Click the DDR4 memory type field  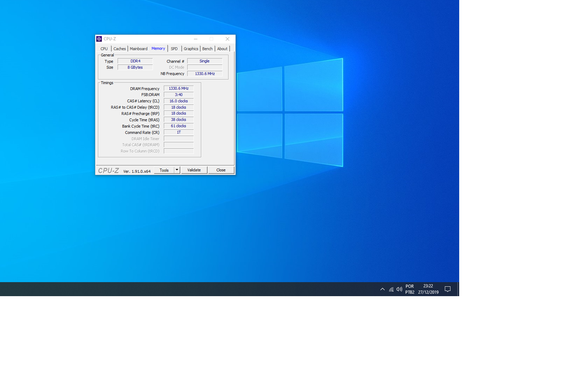pyautogui.click(x=135, y=61)
